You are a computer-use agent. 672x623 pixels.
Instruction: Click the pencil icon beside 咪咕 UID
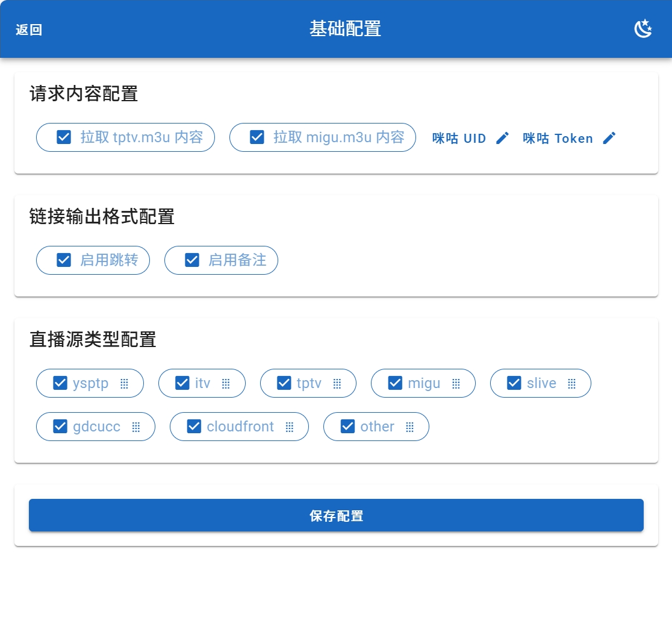(502, 138)
